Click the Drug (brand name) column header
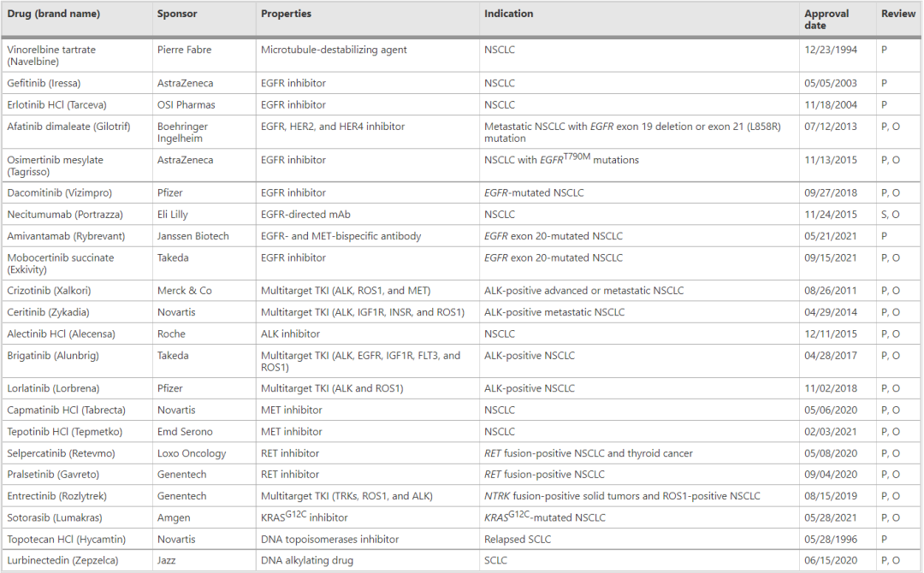924x573 pixels. coord(54,14)
